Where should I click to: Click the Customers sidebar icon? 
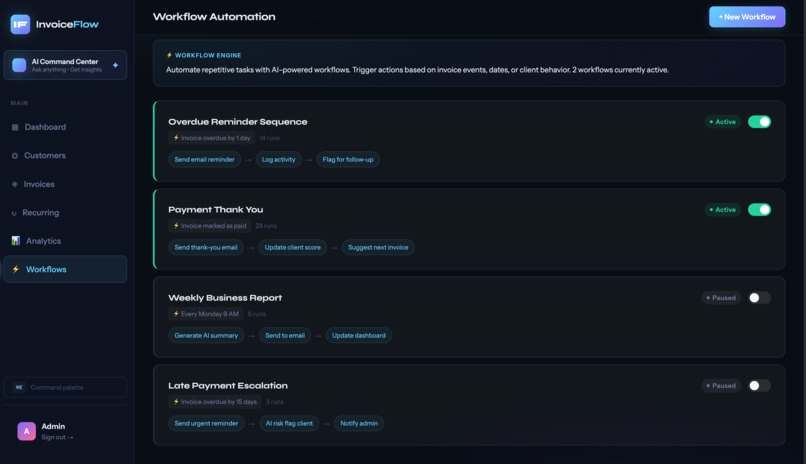(15, 156)
